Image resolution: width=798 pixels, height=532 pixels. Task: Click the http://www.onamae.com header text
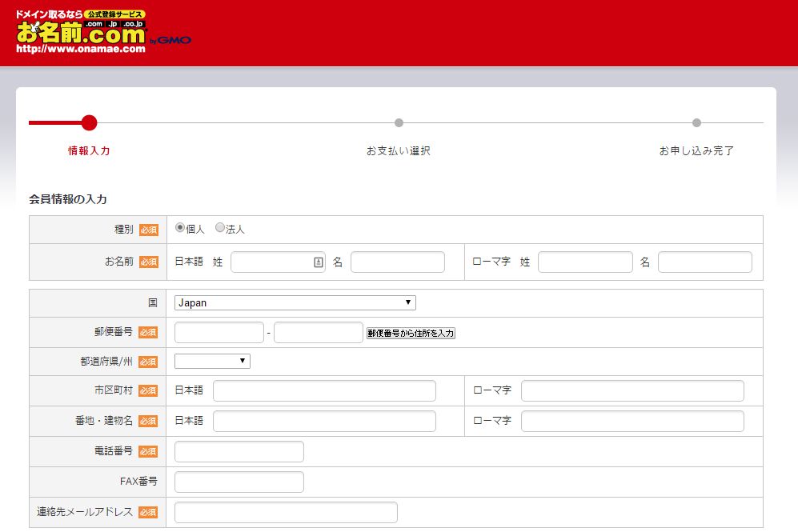(80, 49)
